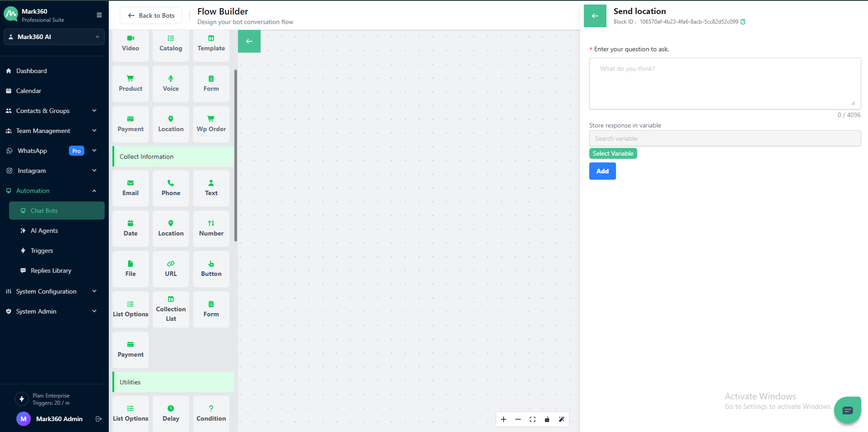Insert the URL block

tap(171, 269)
